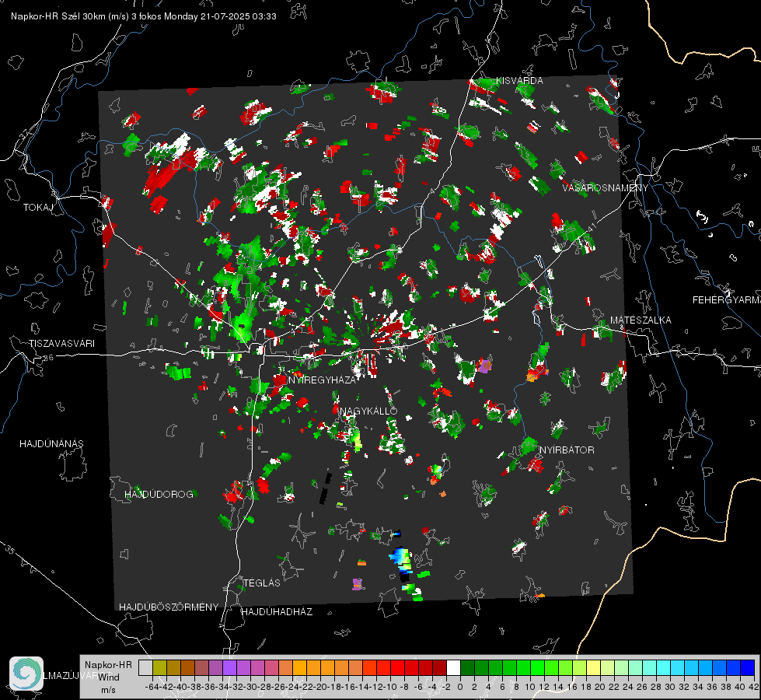Pick the red swatch between -10 and -8
The height and width of the screenshot is (700, 761).
coord(397,667)
